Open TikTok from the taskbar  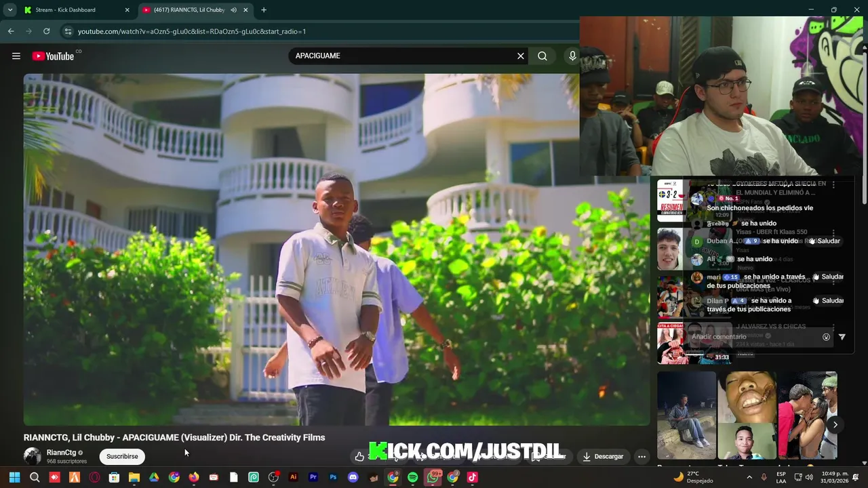(x=472, y=477)
